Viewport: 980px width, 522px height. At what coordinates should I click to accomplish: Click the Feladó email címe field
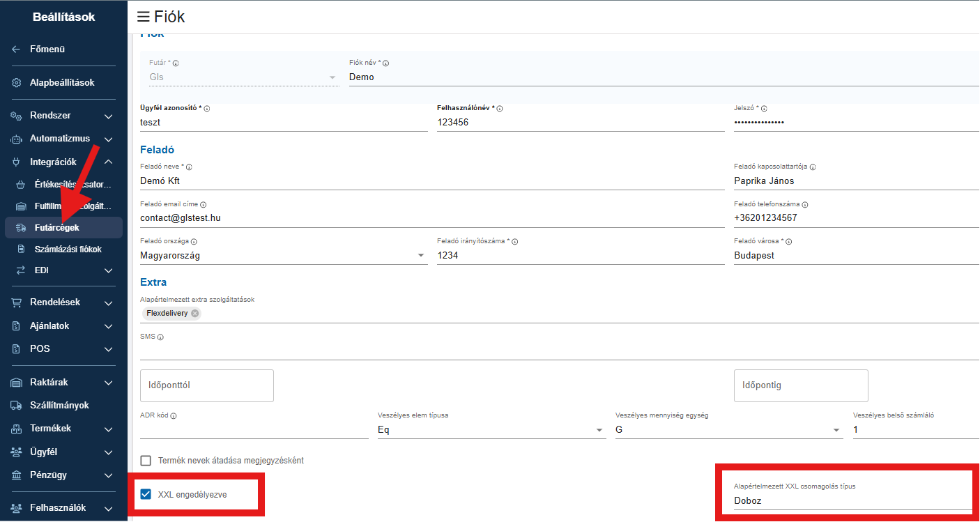[x=432, y=218]
